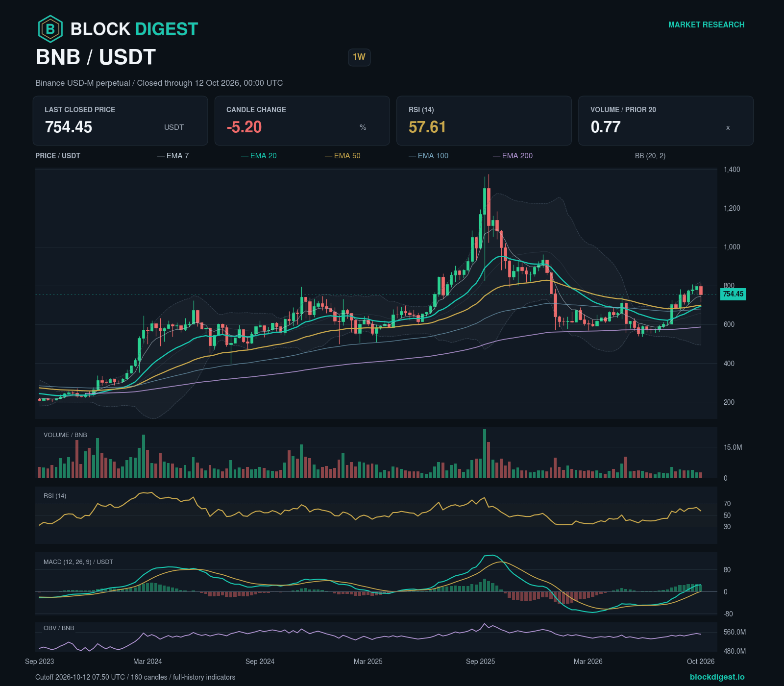Image resolution: width=784 pixels, height=686 pixels.
Task: Click the 754.45 current price tag on axis
Action: click(733, 294)
